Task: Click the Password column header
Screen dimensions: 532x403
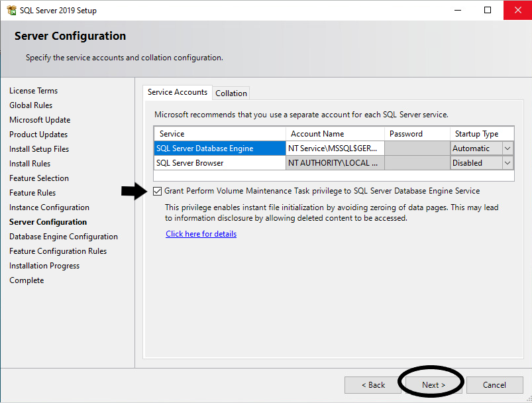Action: (x=417, y=134)
